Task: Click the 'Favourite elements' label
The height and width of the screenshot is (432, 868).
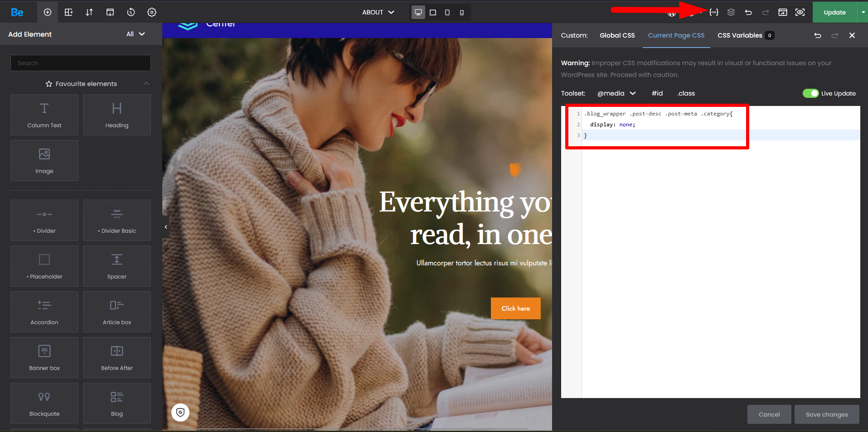Action: tap(86, 84)
